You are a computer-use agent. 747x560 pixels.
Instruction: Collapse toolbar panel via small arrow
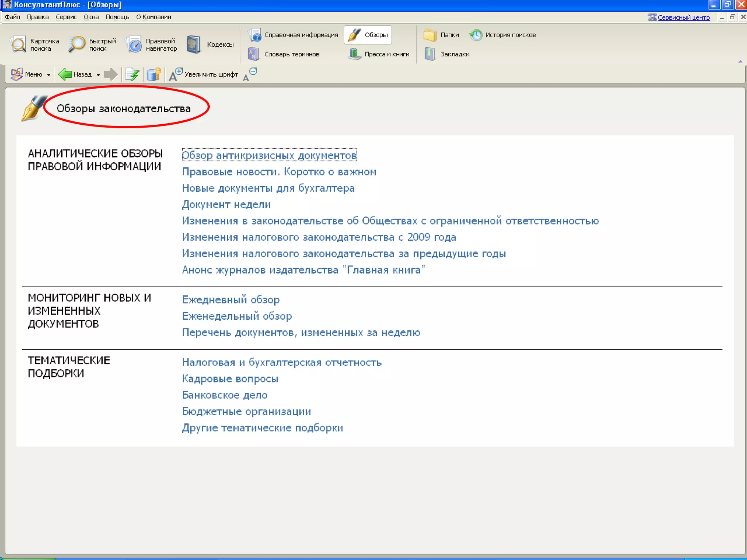point(740,62)
